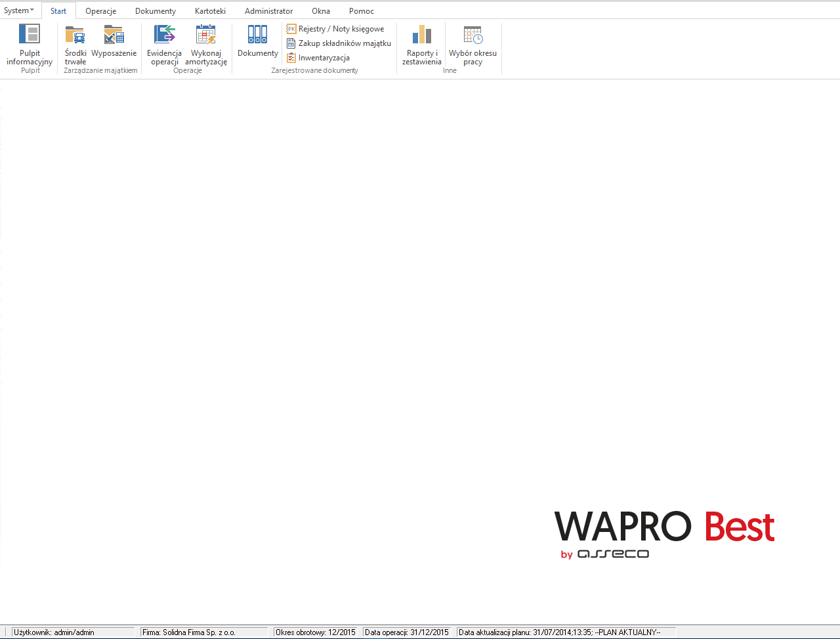Open the Administrator ribbon tab
Screen dimensions: 840x639
coord(268,11)
